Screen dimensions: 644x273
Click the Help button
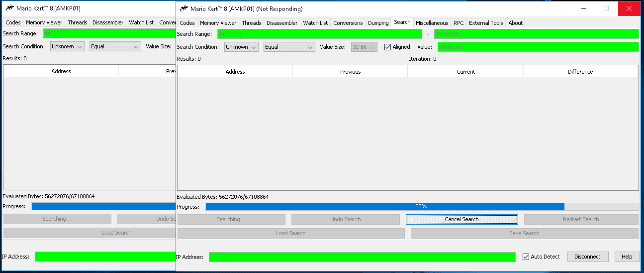(x=627, y=257)
